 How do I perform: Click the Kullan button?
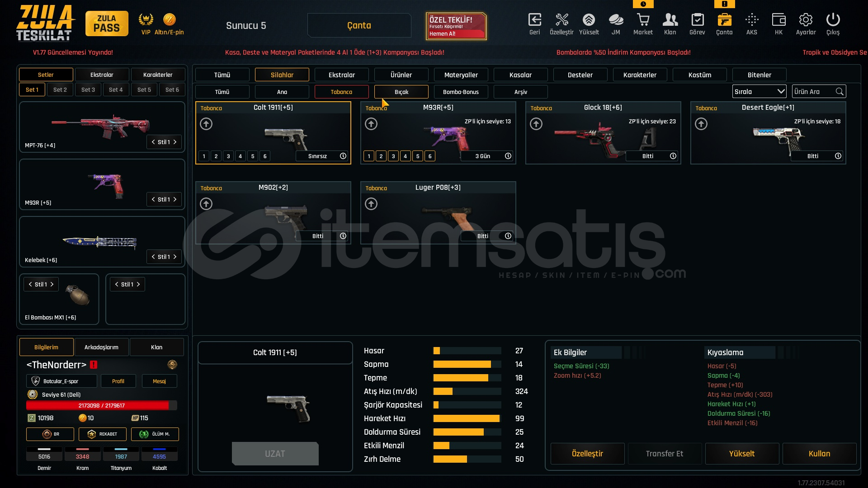click(819, 454)
